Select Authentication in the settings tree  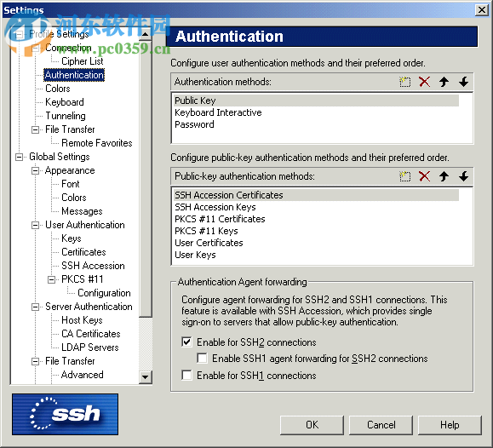pos(74,75)
